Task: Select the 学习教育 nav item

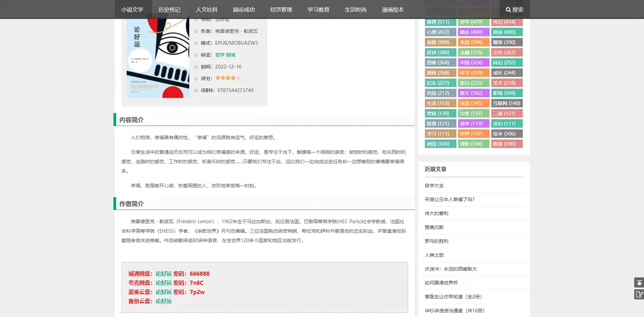Action: pyautogui.click(x=319, y=9)
